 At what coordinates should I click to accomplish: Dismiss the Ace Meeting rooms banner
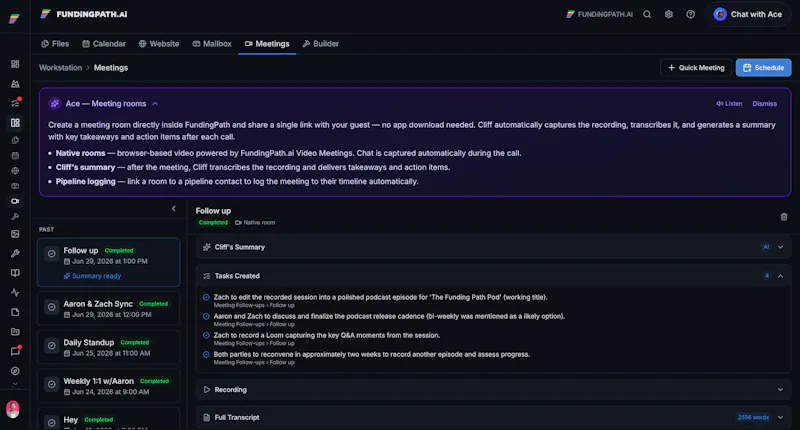click(x=764, y=104)
